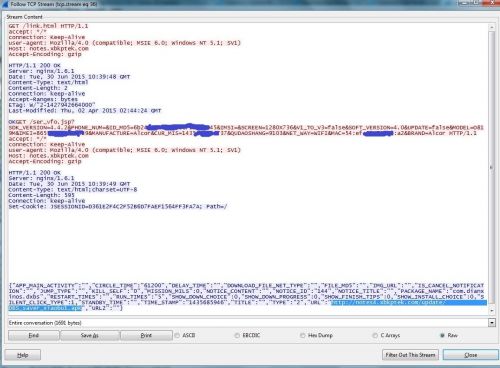Click the Set-Cookie JSESSIONID line
Screen dimensions: 500x368
118,207
